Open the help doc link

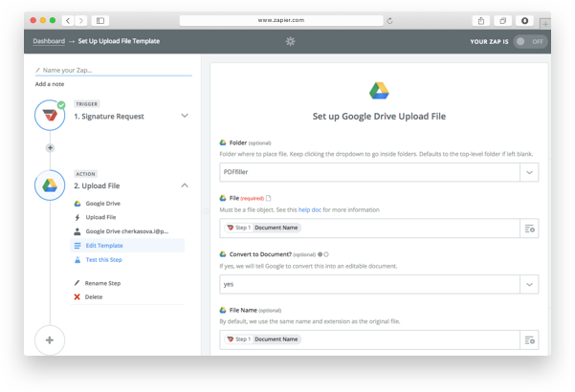tap(309, 210)
